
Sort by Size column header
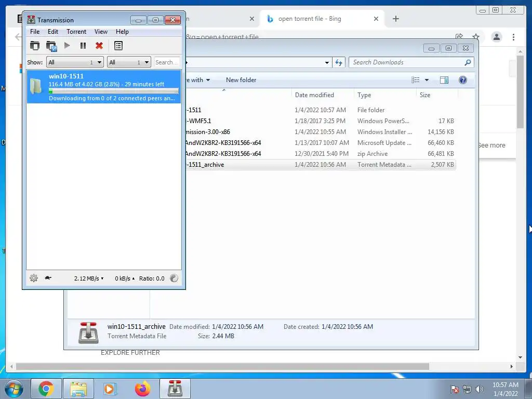click(x=437, y=95)
